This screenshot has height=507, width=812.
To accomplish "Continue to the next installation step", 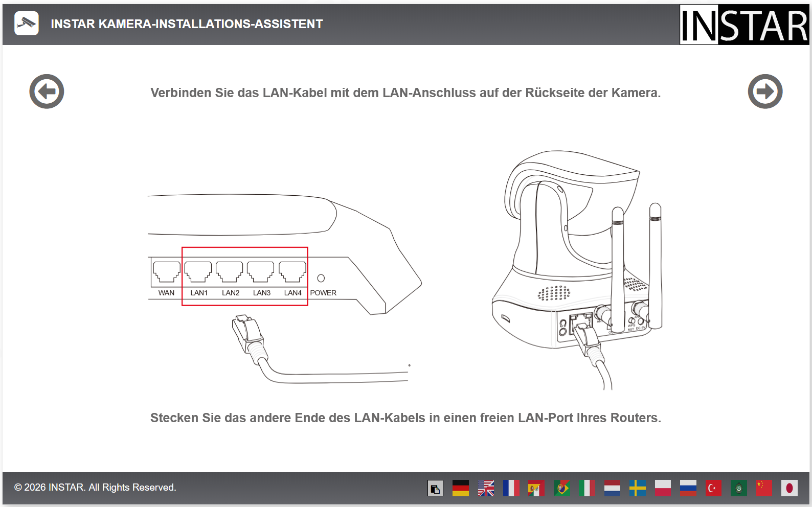I will click(765, 91).
